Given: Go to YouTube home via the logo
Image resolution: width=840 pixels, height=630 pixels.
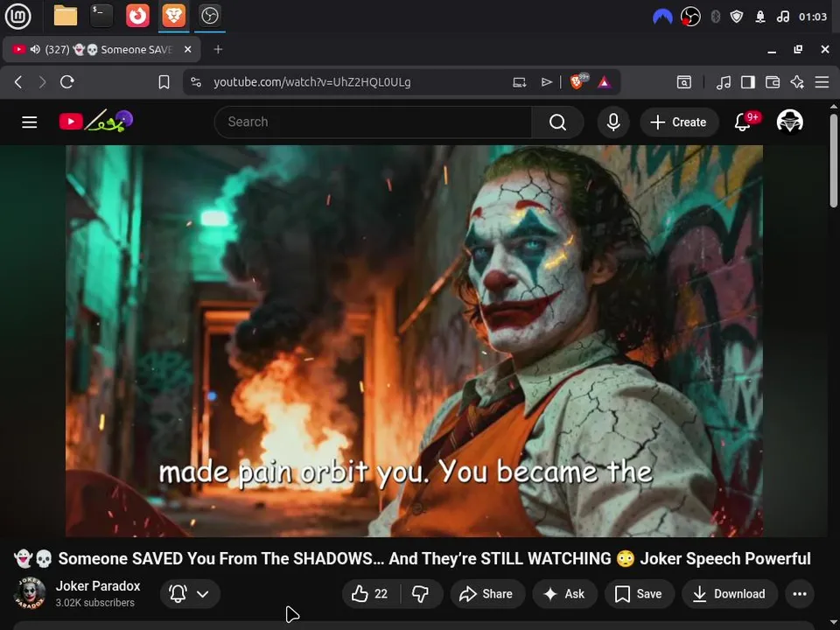Looking at the screenshot, I should point(96,122).
